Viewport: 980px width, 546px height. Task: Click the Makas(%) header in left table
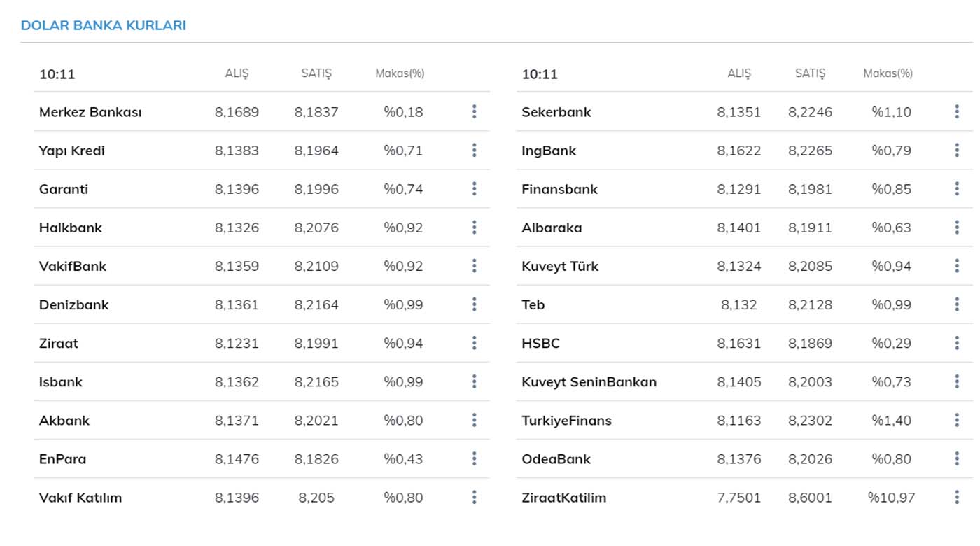click(400, 73)
